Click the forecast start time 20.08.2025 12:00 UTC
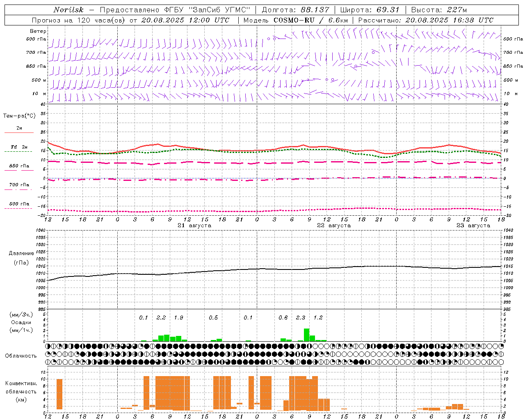This screenshot has height=420, width=525. 185,20
